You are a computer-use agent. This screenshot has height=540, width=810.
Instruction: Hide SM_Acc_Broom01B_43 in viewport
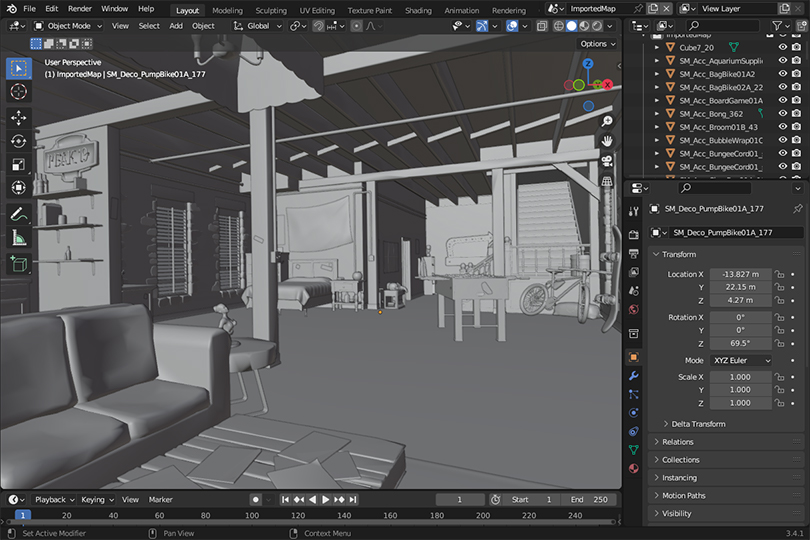click(x=783, y=127)
